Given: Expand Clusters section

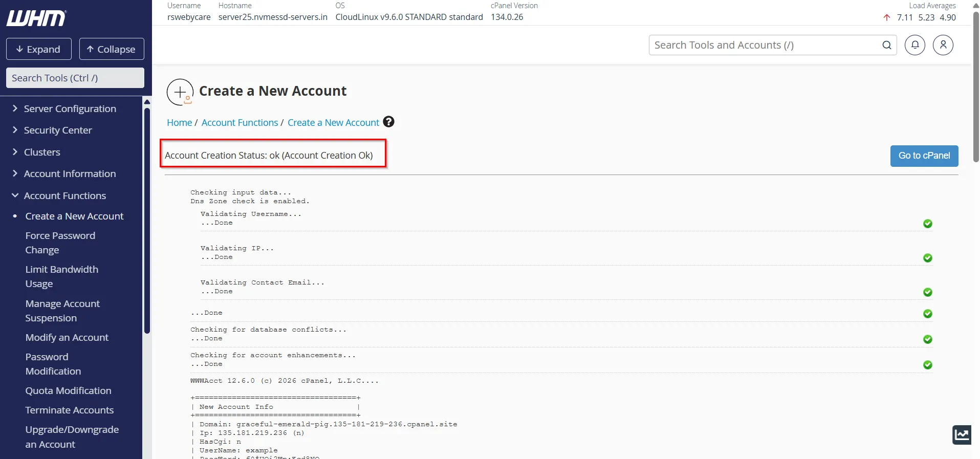Looking at the screenshot, I should pos(42,152).
